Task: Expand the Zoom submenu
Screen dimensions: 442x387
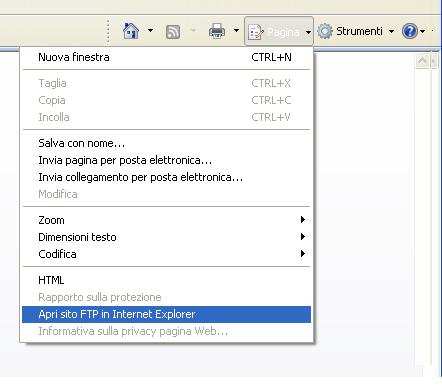Action: click(x=166, y=220)
